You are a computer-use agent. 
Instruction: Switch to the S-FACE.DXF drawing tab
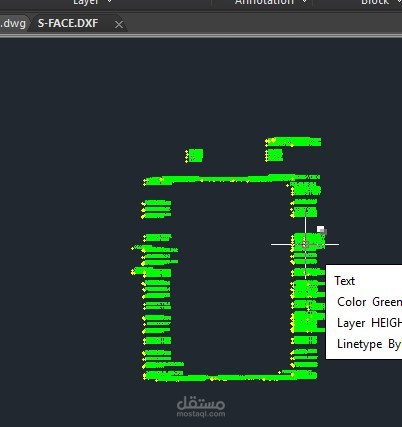point(68,23)
